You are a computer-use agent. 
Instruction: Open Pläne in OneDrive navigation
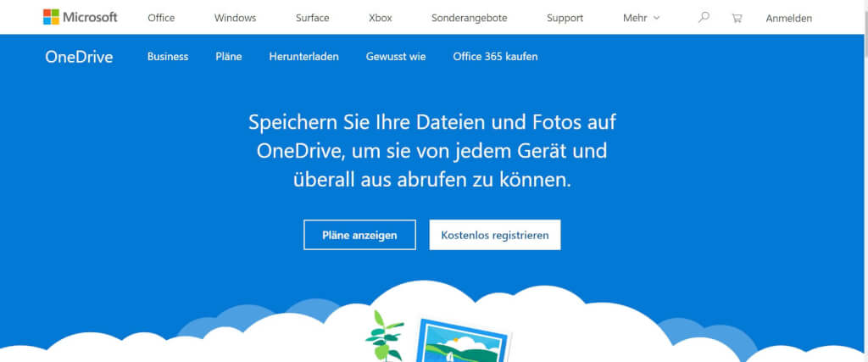229,57
